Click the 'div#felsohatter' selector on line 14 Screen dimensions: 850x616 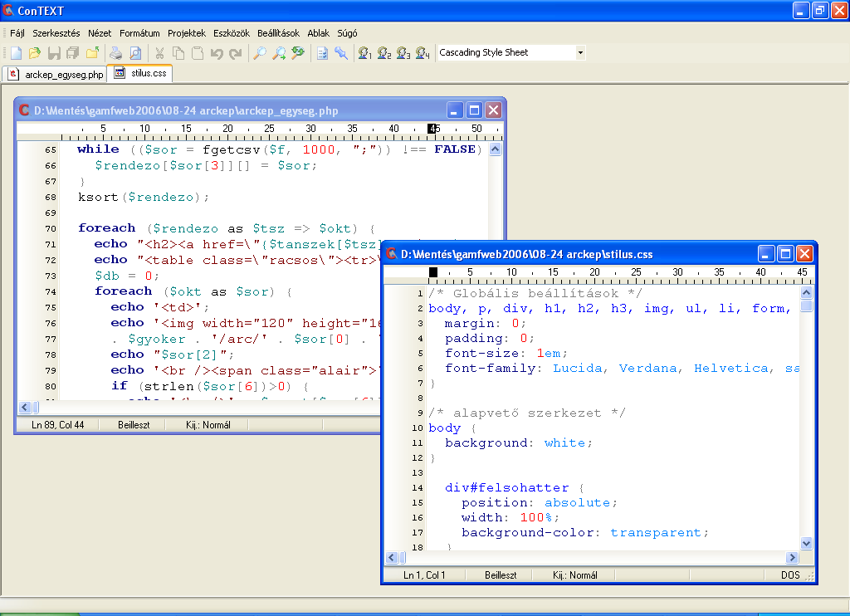(x=506, y=487)
